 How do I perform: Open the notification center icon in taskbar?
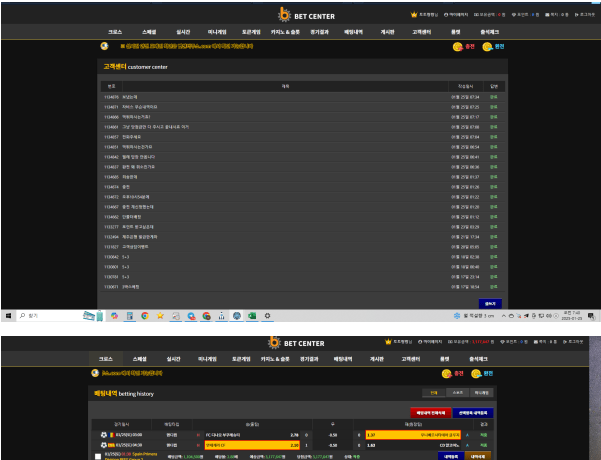(x=591, y=316)
